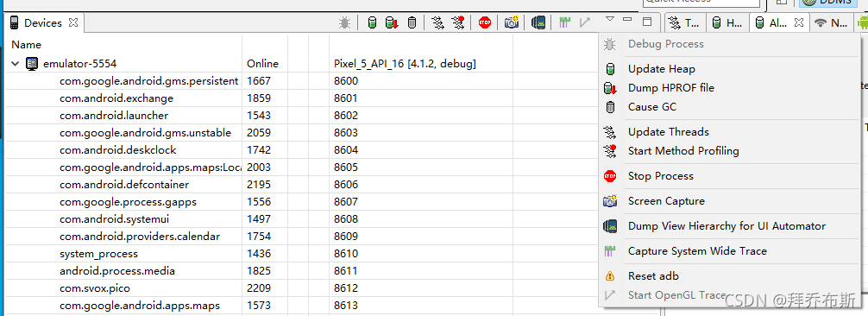Open the Devices view menu triangle
The height and width of the screenshot is (316, 868).
click(609, 19)
